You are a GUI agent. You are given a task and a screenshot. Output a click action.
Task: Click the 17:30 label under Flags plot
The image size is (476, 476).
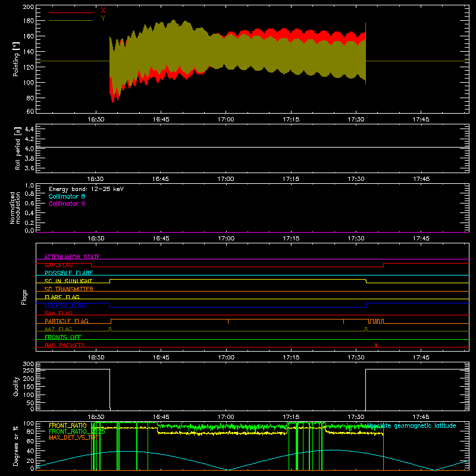[356, 358]
